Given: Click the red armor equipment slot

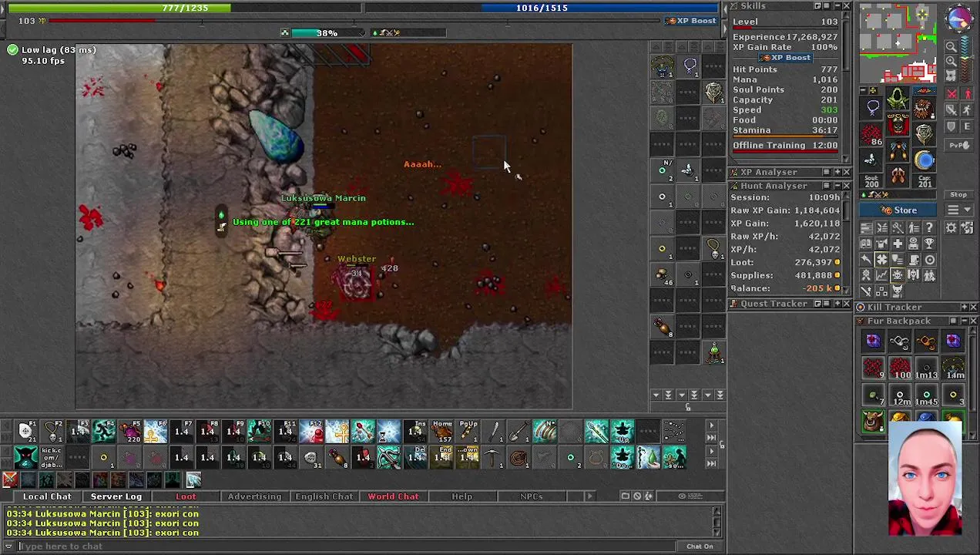Looking at the screenshot, I should point(898,123).
